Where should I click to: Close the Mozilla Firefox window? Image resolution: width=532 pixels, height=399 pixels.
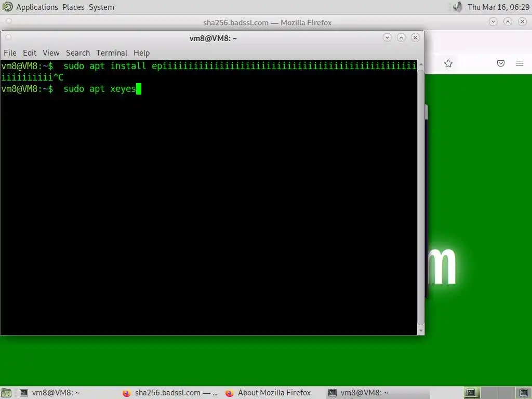[x=523, y=22]
